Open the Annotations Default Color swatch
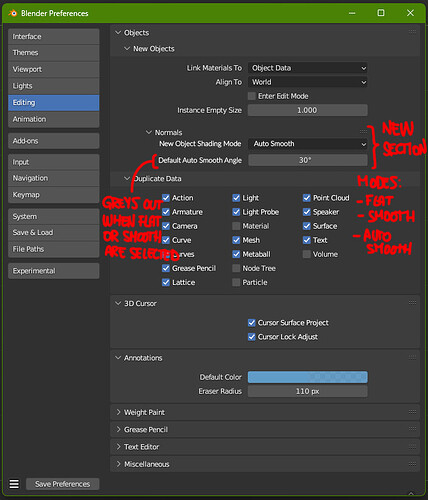Image resolution: width=428 pixels, height=500 pixels. point(307,377)
